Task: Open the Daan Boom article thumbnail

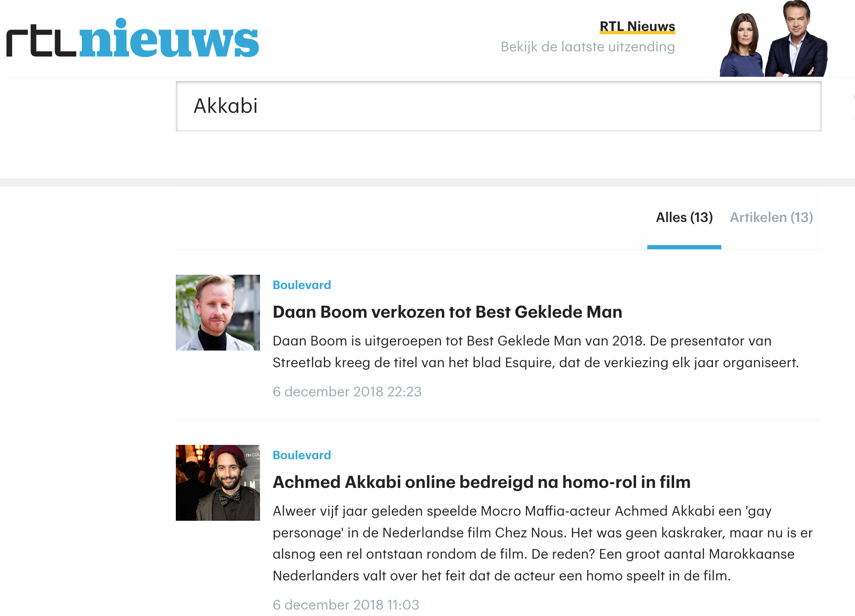Action: click(218, 313)
